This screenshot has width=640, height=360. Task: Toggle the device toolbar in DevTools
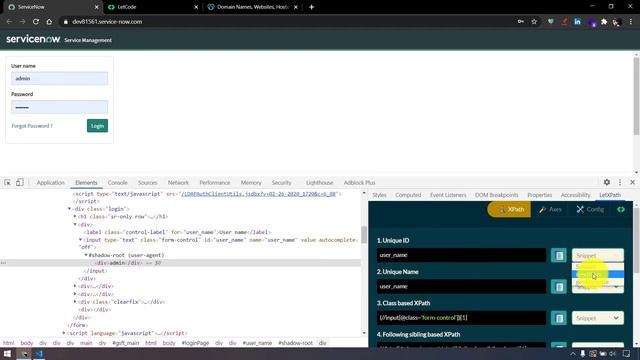(20, 182)
